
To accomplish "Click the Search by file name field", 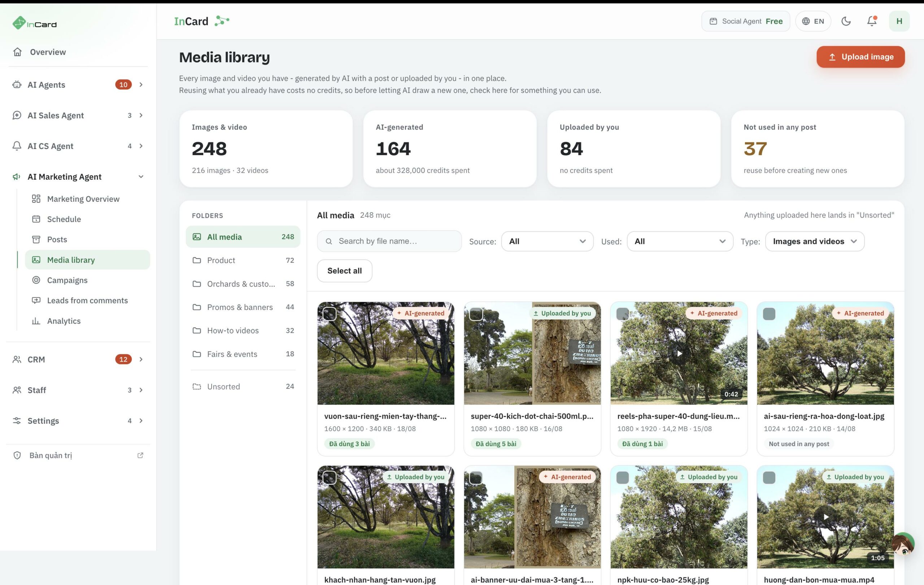I will (x=389, y=241).
